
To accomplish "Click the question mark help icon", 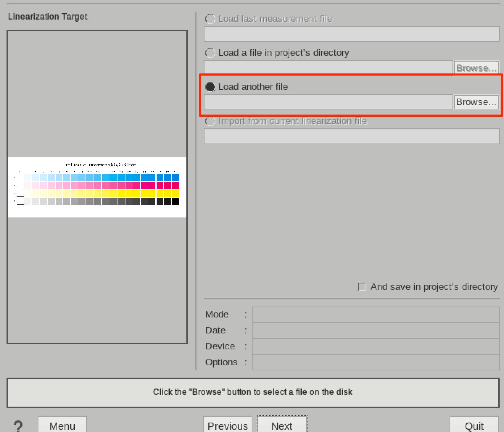I will pos(18,426).
